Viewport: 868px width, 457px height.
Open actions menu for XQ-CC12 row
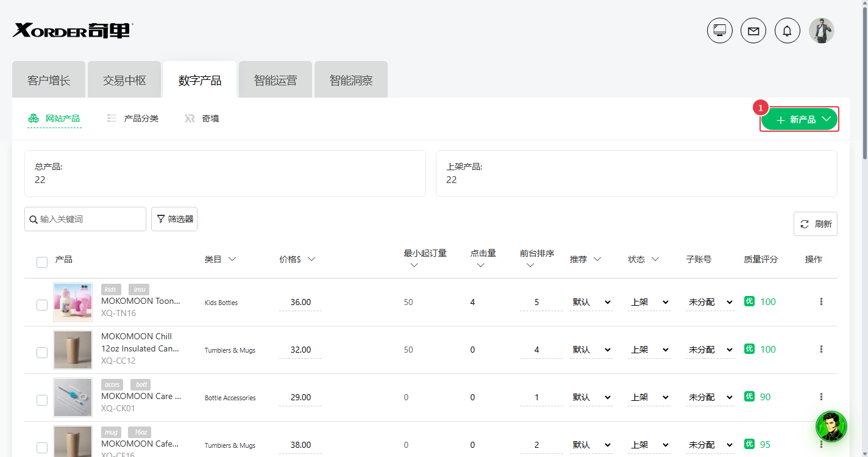(x=821, y=349)
